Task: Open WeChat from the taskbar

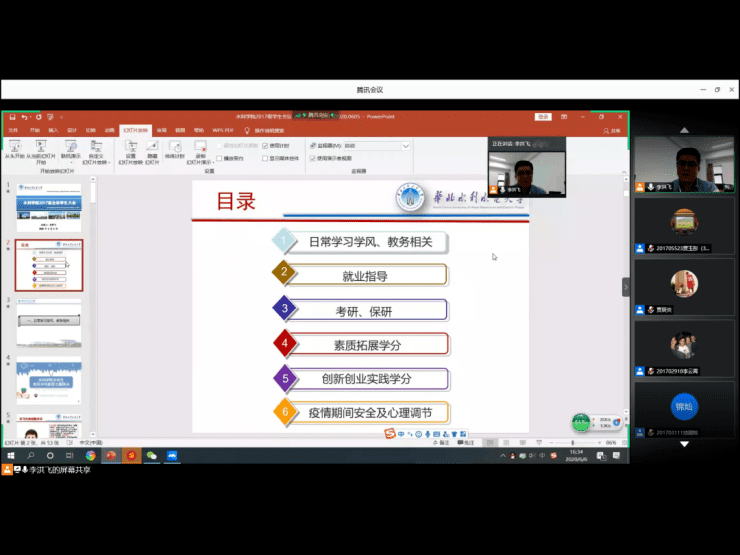Action: pos(152,455)
